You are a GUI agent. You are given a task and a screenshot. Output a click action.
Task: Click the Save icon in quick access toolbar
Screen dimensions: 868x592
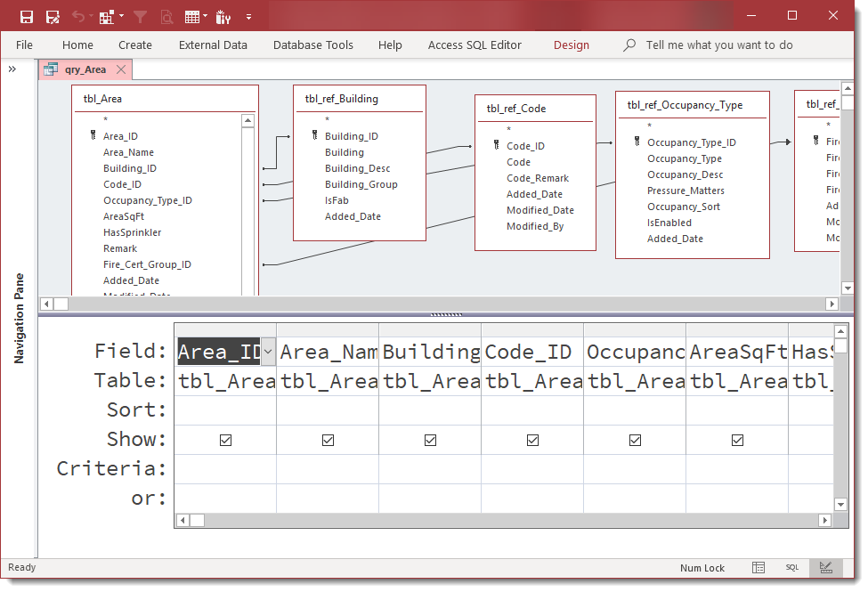click(x=26, y=17)
